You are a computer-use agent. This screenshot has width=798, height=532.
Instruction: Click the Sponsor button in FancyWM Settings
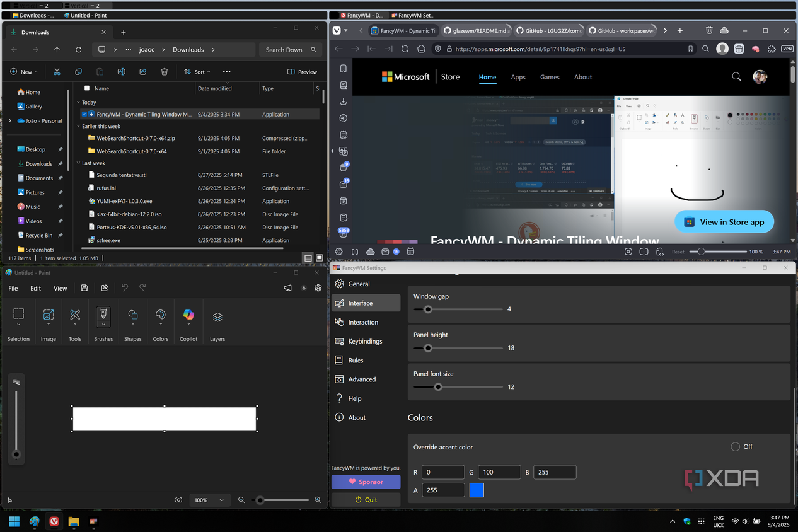[366, 482]
